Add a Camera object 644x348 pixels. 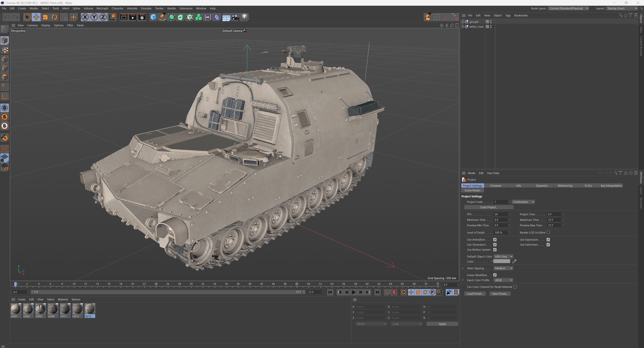click(235, 17)
